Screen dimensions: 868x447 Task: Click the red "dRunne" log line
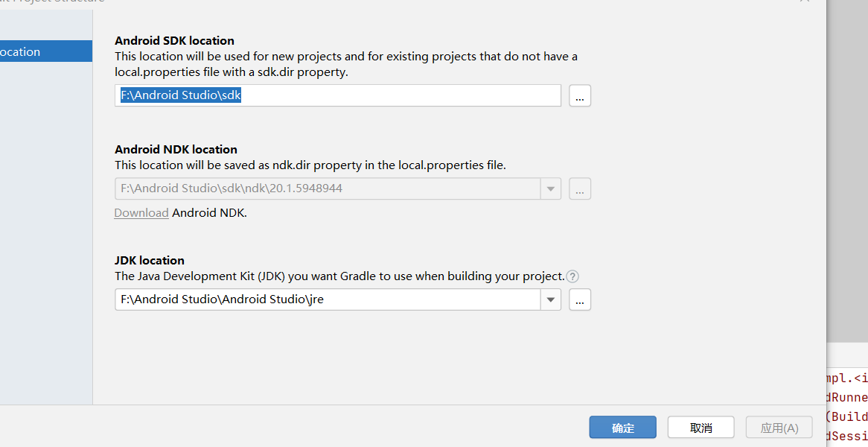847,398
